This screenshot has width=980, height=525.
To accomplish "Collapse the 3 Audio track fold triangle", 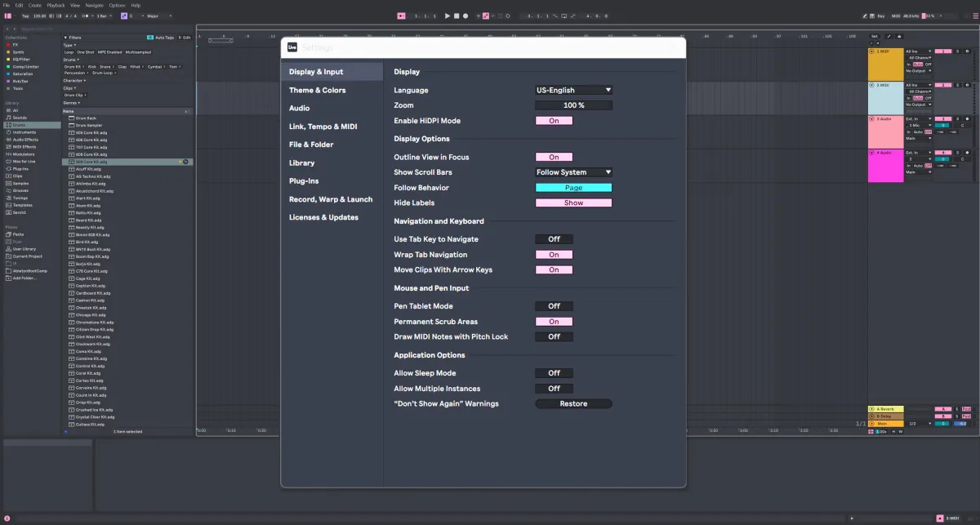I will (x=871, y=119).
